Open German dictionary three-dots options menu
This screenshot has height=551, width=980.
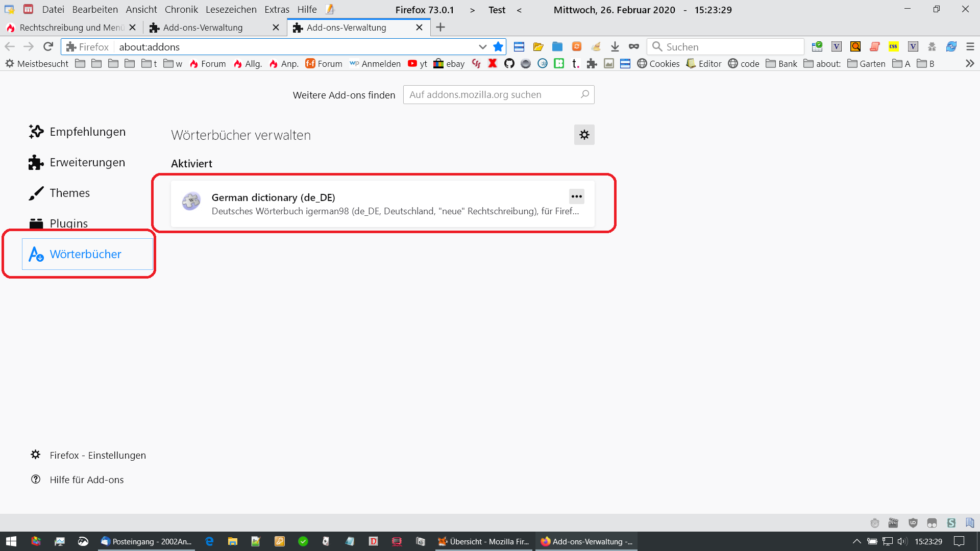(x=576, y=196)
